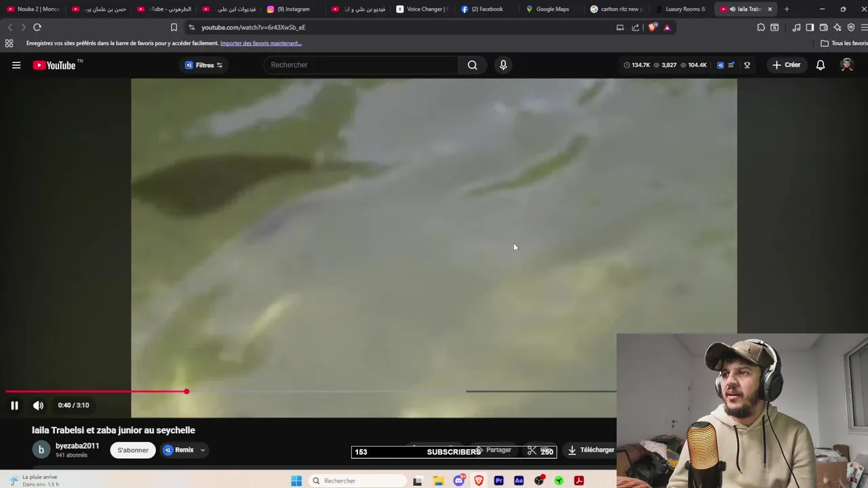Open Brave Rewards triangle icon
This screenshot has width=868, height=488.
pos(667,27)
